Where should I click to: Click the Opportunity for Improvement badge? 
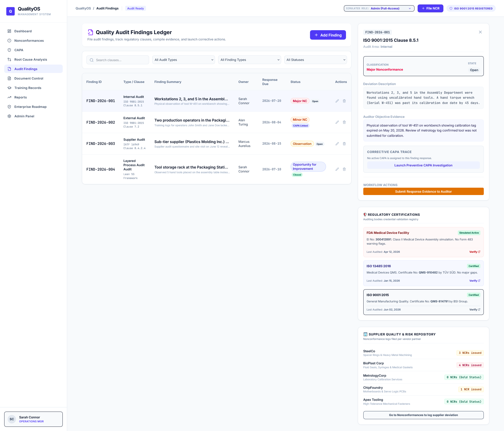[x=308, y=166]
